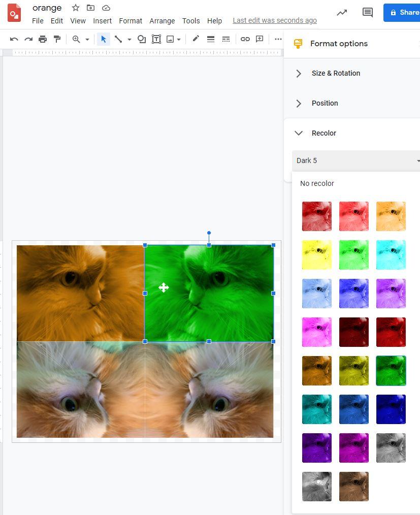
Task: Choose the Select arrow cursor tool
Action: pos(104,40)
